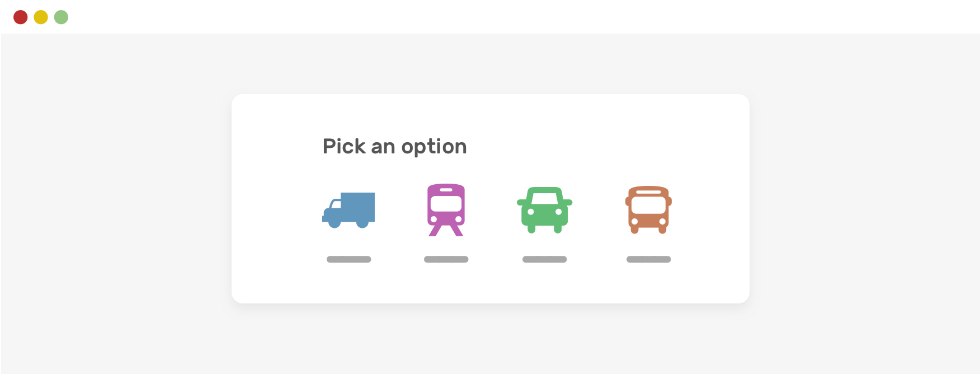Pick the green car icon
The width and height of the screenshot is (980, 374).
(544, 210)
